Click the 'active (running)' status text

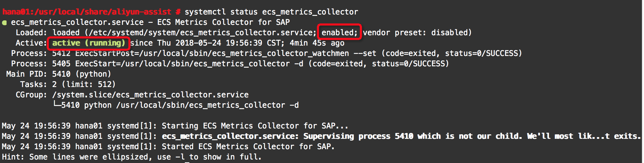[88, 43]
